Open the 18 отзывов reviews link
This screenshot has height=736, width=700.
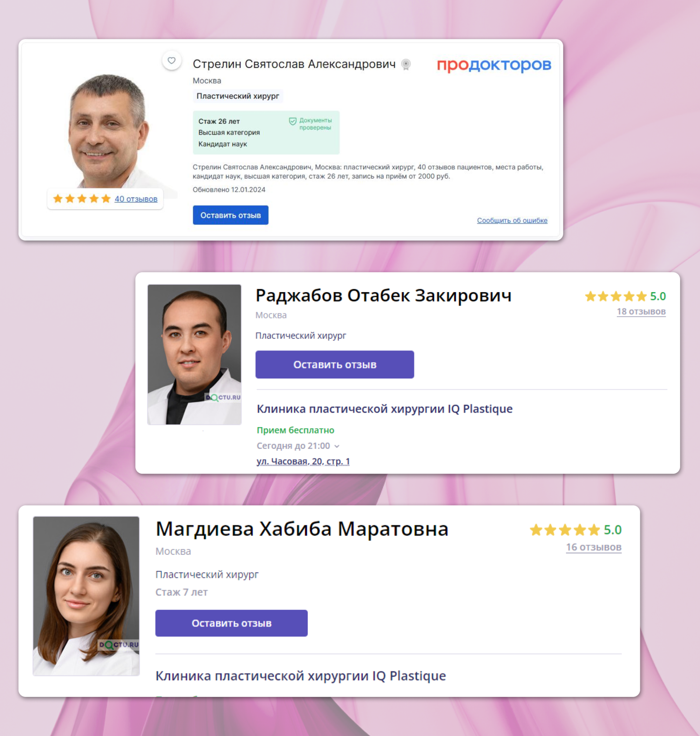(641, 311)
